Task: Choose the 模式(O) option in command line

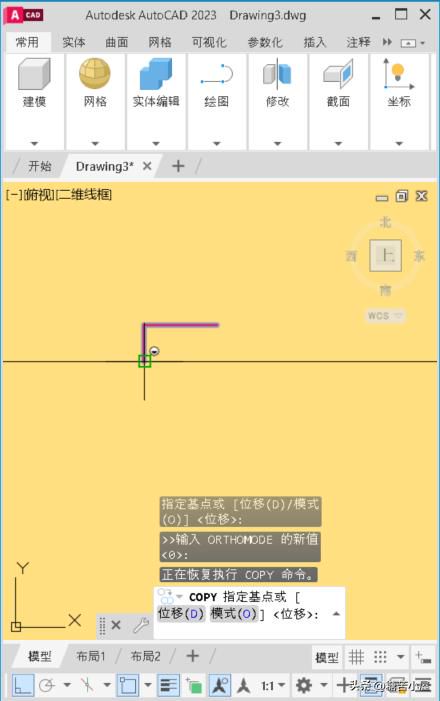Action: pyautogui.click(x=234, y=613)
